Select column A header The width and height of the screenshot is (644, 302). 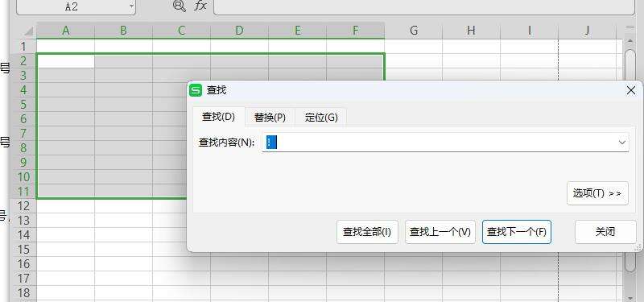coord(65,31)
